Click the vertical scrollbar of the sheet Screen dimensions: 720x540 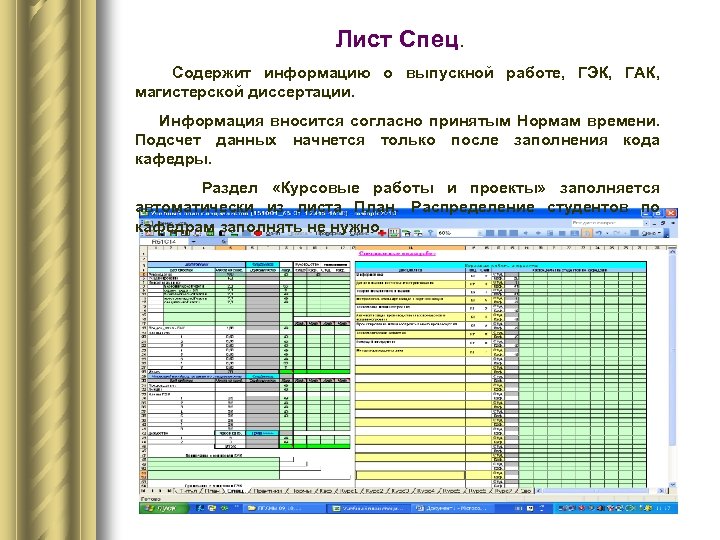(x=673, y=366)
